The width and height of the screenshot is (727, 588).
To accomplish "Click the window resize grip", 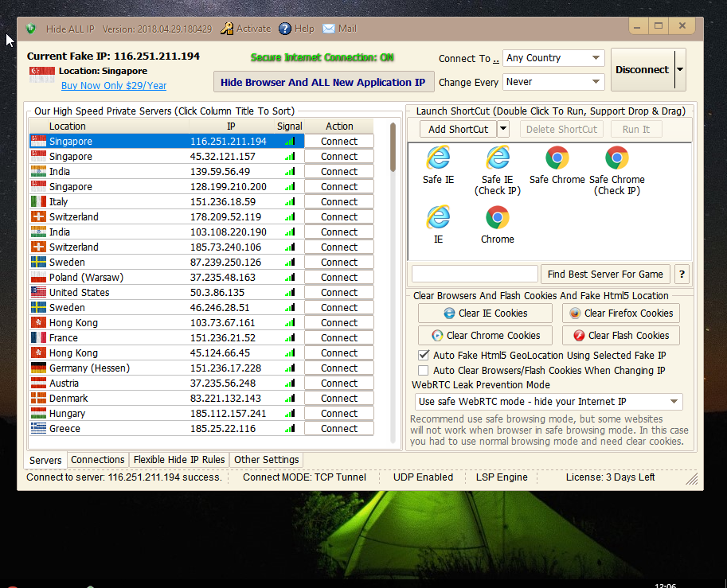I will point(693,480).
